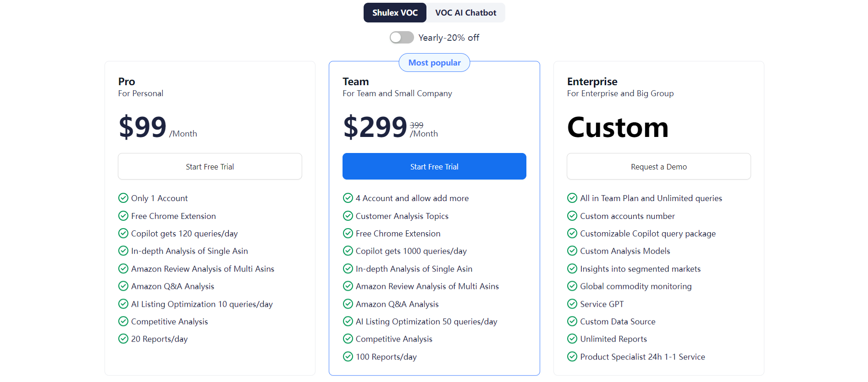
Task: Click the Most popular badge
Action: coord(434,63)
